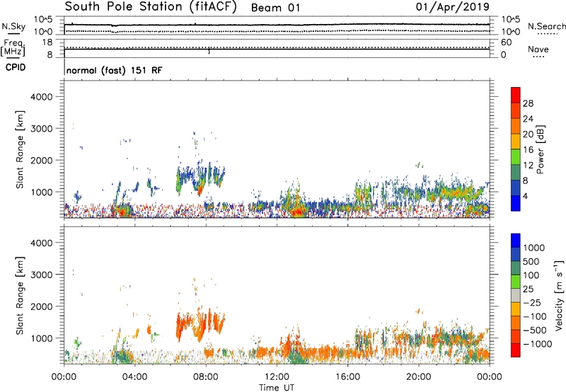Click the gray segment of the Velocity color bar
This screenshot has height=392, width=566.
coord(516,296)
